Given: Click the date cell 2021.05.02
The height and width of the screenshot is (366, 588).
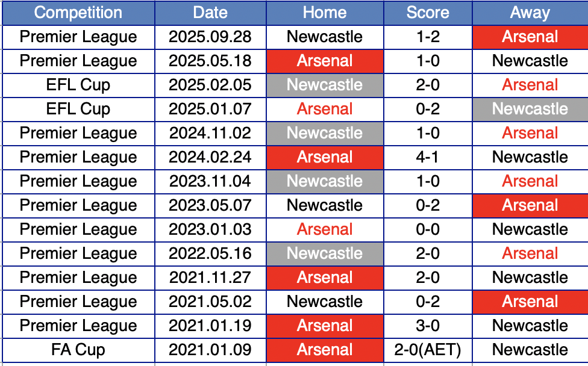Looking at the screenshot, I should tap(210, 302).
